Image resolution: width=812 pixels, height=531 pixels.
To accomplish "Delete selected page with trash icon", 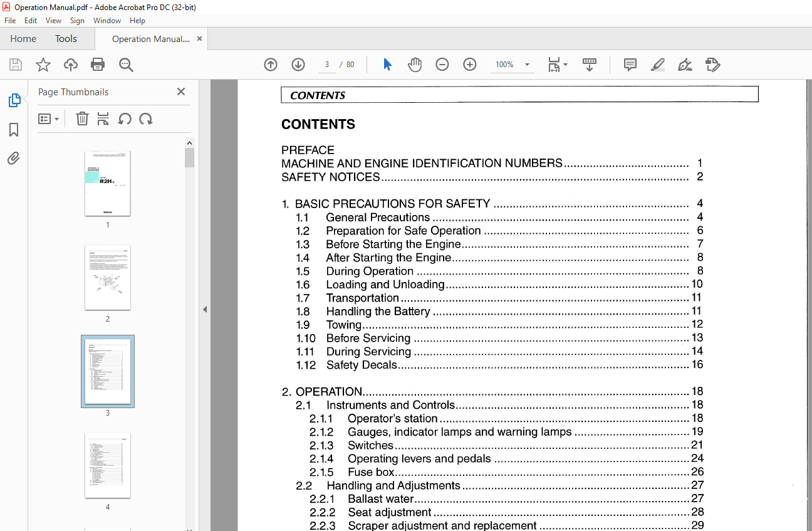I will pos(82,118).
